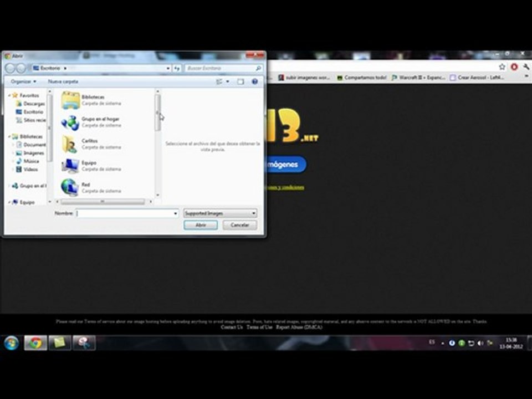This screenshot has width=532, height=399.
Task: Click the Cancelar button
Action: [239, 225]
